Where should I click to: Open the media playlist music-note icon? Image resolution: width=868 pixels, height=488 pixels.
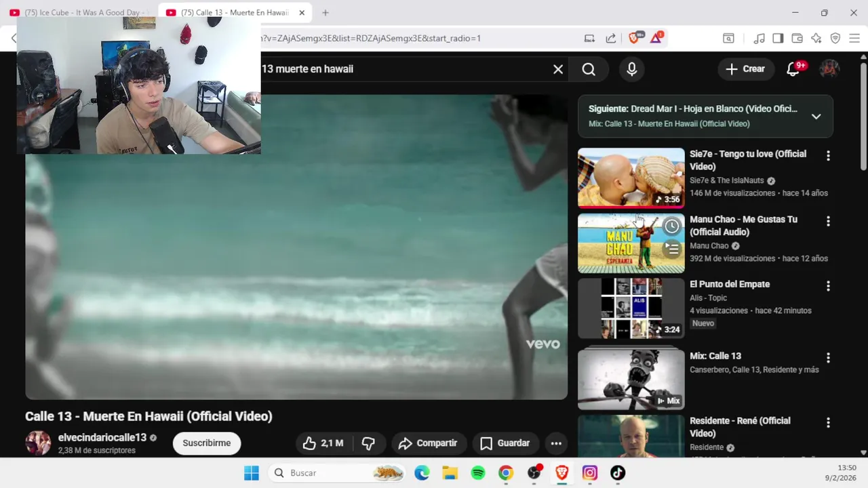tap(759, 39)
